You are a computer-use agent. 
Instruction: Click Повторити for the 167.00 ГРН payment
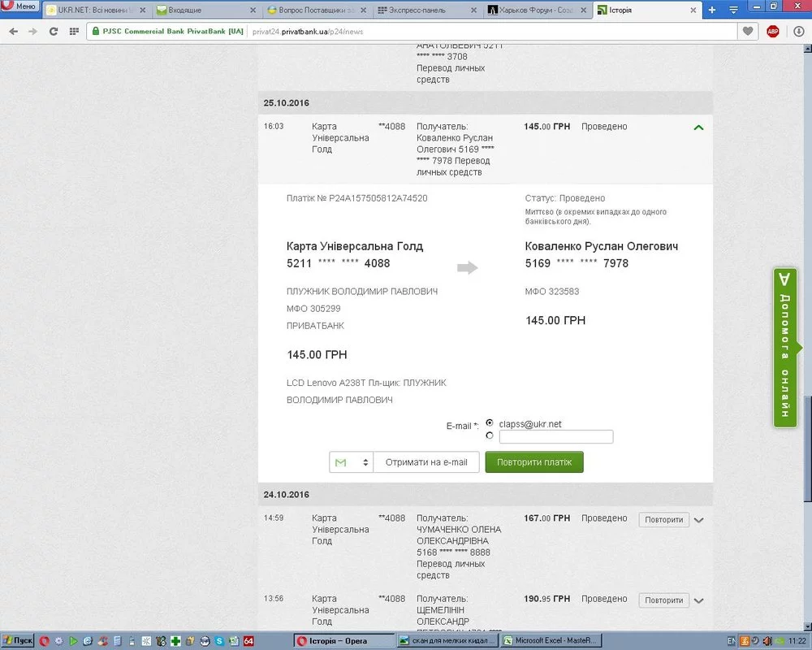[x=663, y=519]
